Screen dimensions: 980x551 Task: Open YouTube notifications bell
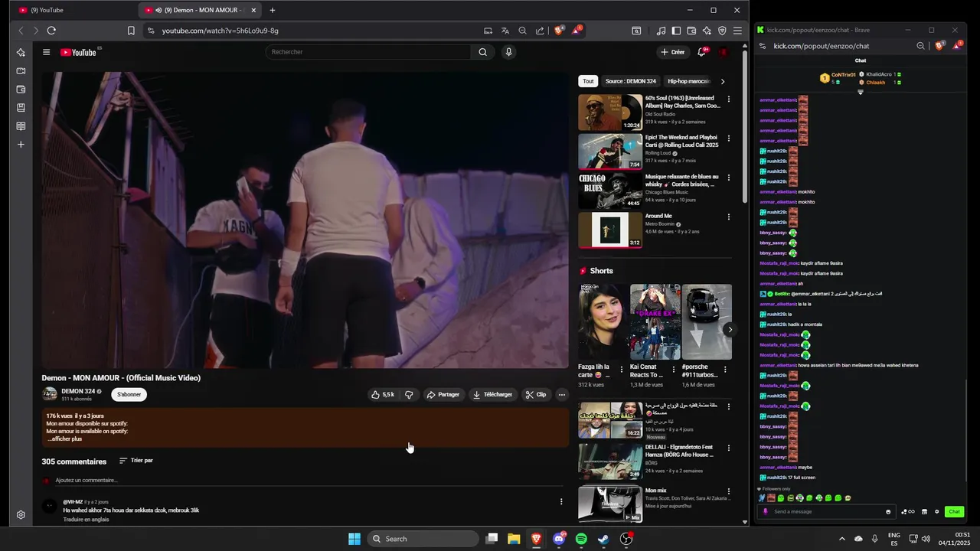701,52
